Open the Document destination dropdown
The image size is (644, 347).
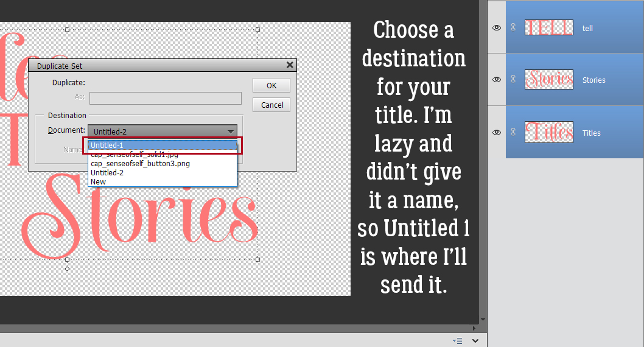click(x=163, y=131)
